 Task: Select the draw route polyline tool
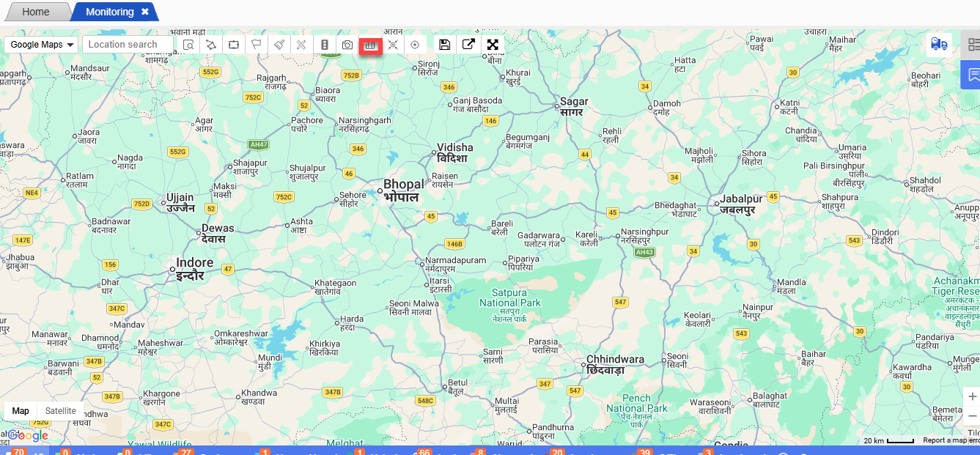pos(211,45)
